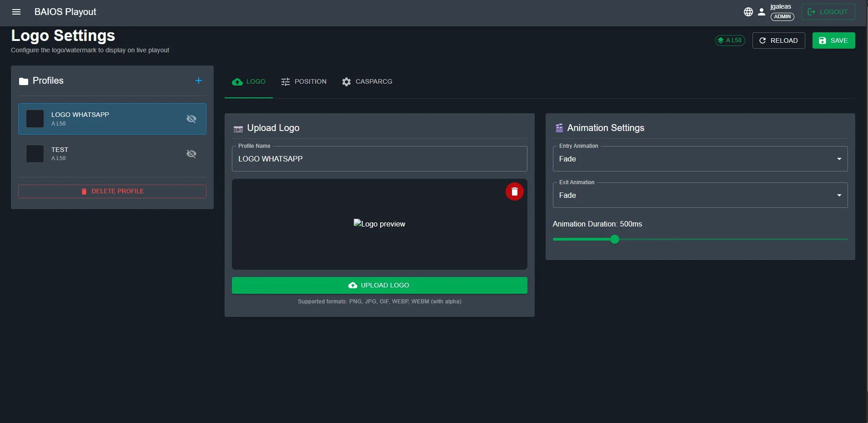Expand the Exit Animation dropdown
This screenshot has width=868, height=423.
point(700,195)
